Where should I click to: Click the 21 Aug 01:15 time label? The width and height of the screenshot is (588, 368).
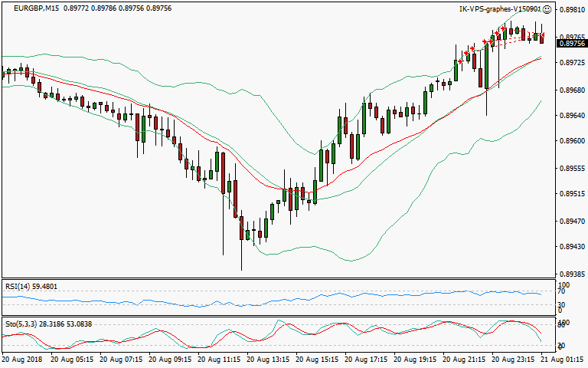(x=563, y=359)
